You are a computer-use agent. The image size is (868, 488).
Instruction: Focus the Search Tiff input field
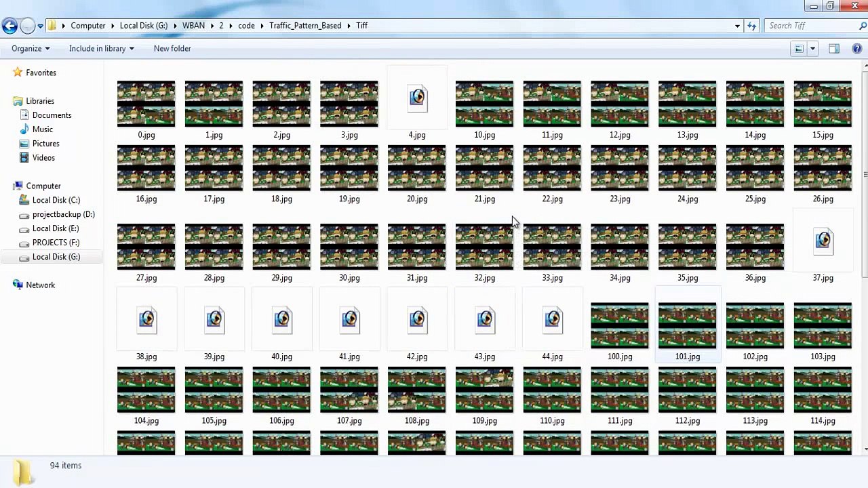click(x=810, y=26)
